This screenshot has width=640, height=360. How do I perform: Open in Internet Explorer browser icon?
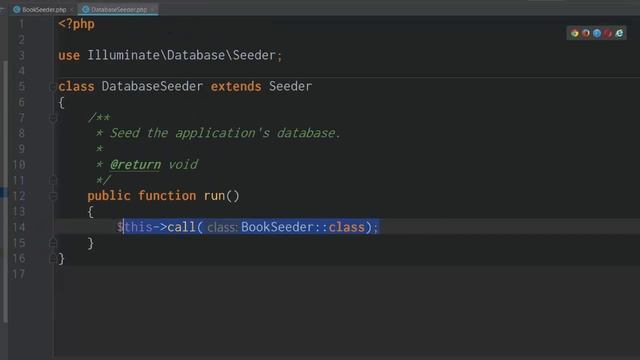(619, 33)
